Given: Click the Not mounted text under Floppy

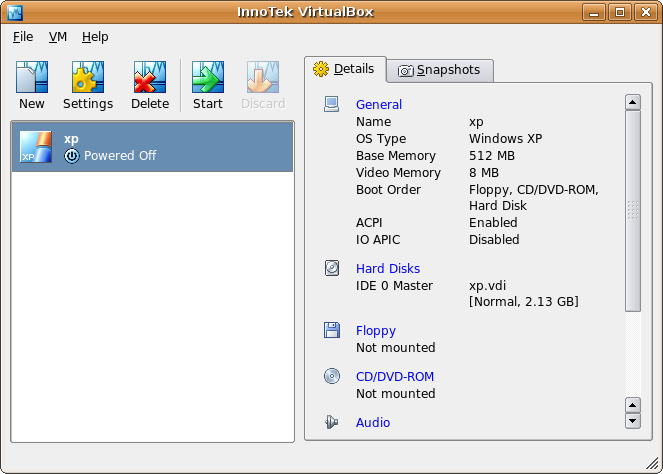Looking at the screenshot, I should (x=395, y=348).
